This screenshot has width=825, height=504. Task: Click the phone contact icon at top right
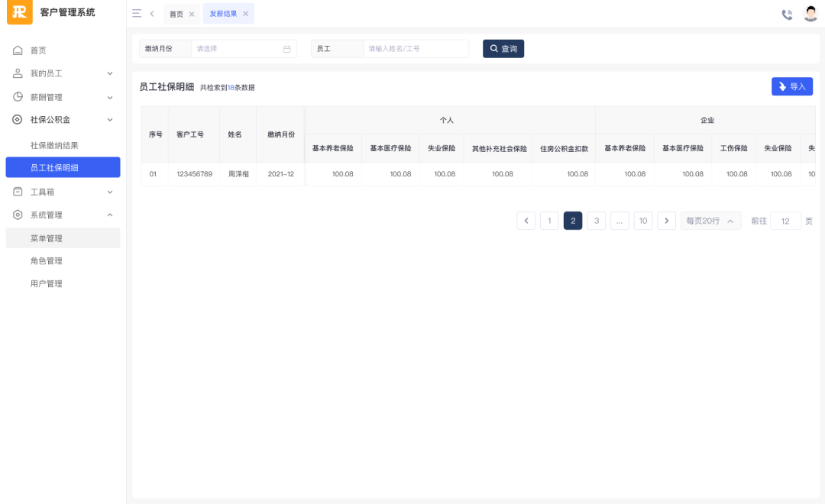pyautogui.click(x=787, y=13)
